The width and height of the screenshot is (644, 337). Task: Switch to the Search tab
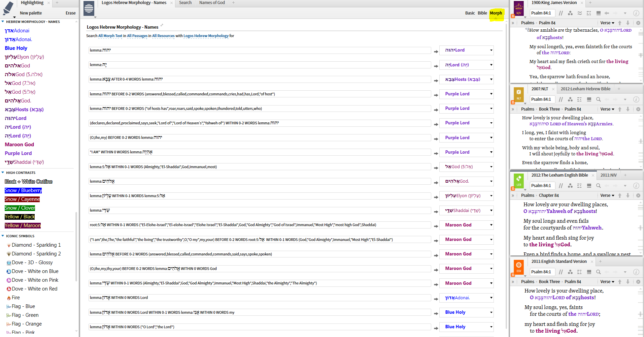pyautogui.click(x=185, y=3)
